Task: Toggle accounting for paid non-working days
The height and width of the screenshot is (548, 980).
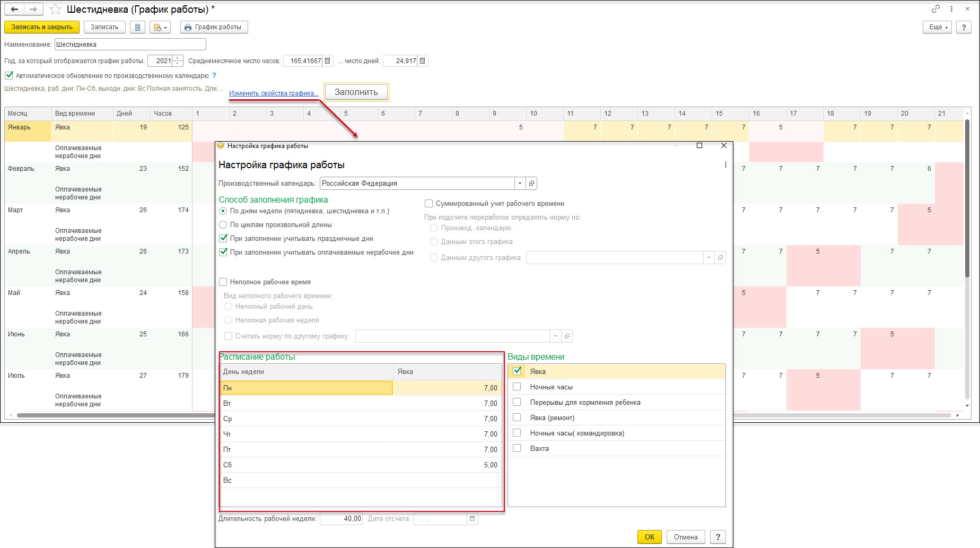Action: pyautogui.click(x=223, y=253)
